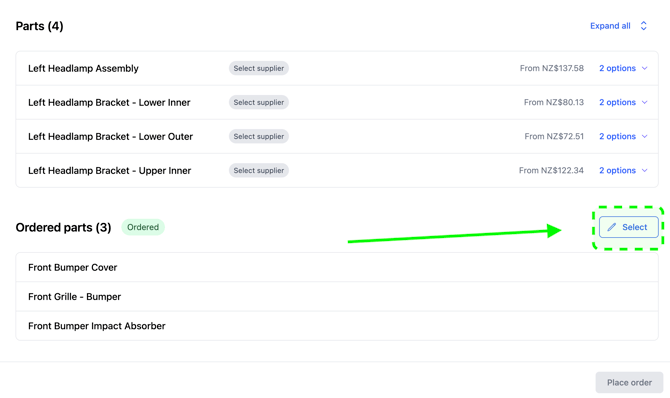This screenshot has width=670, height=398.
Task: Click Select supplier for Headlamp Bracket Lower Inner
Action: coord(259,102)
